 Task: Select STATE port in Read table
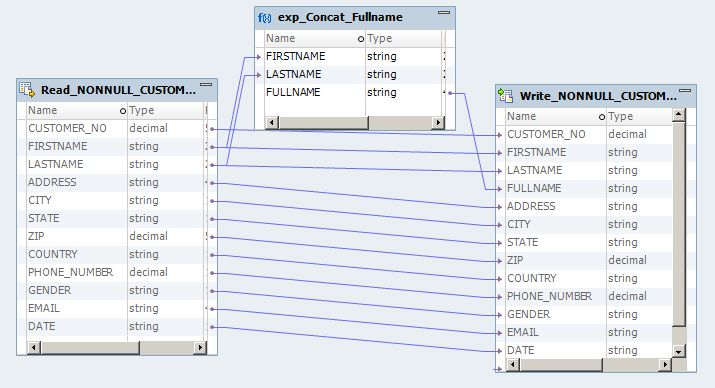pos(44,218)
